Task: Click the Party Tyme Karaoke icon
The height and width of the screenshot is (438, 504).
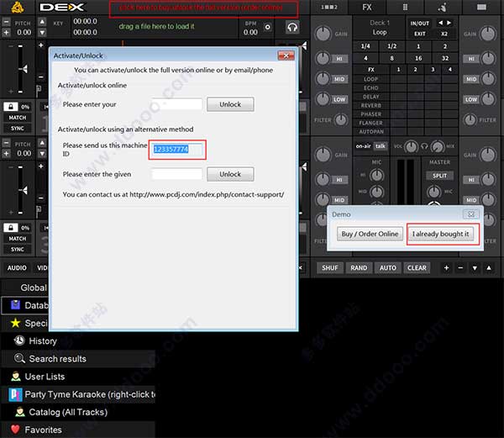Action: tap(15, 394)
